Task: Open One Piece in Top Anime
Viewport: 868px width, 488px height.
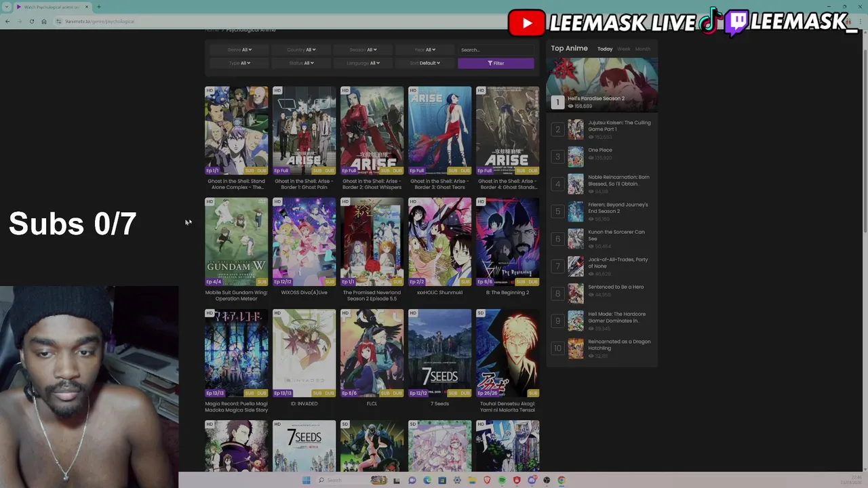Action: [600, 150]
